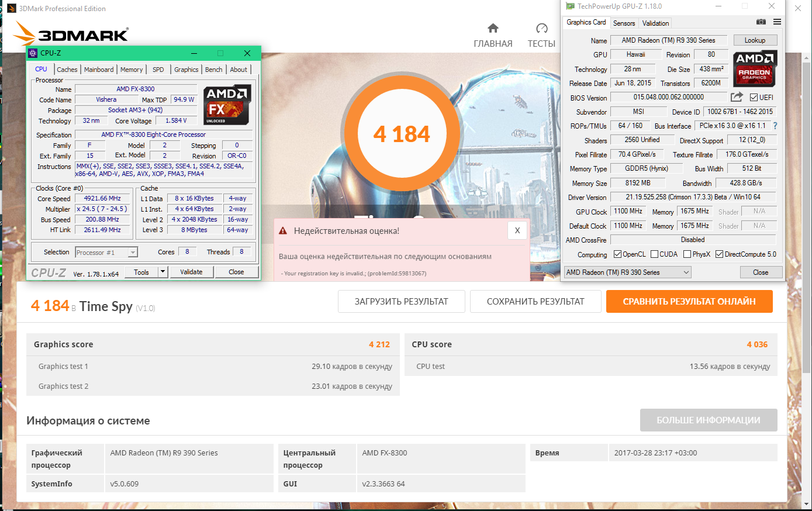Select the CPU tab in CPU-Z
812x511 pixels.
(x=41, y=69)
